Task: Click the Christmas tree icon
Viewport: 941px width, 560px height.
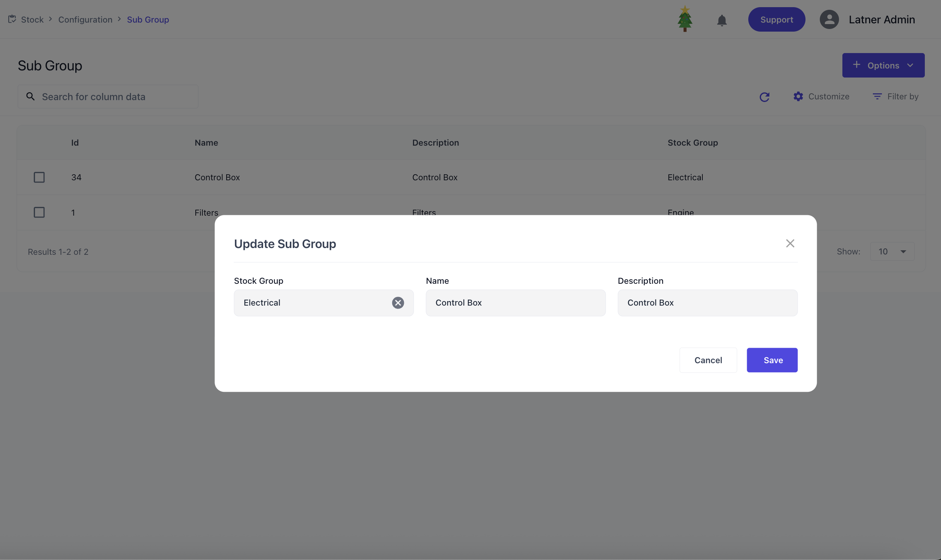Action: [684, 19]
